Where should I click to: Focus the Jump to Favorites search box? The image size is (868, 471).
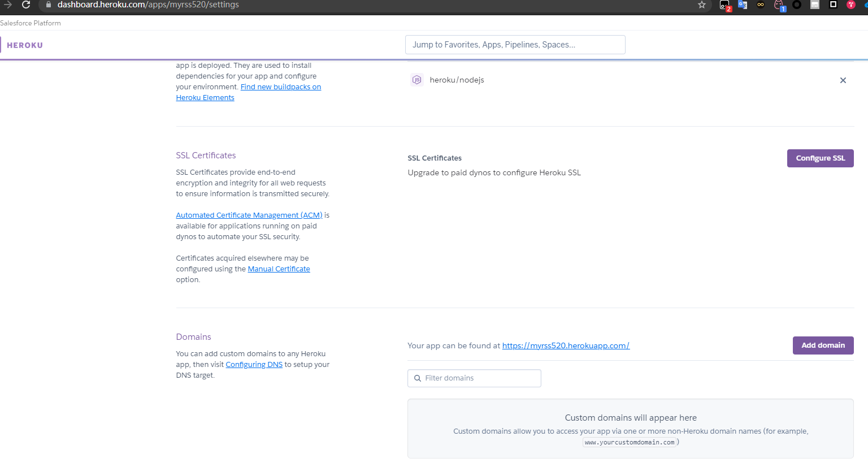point(515,45)
